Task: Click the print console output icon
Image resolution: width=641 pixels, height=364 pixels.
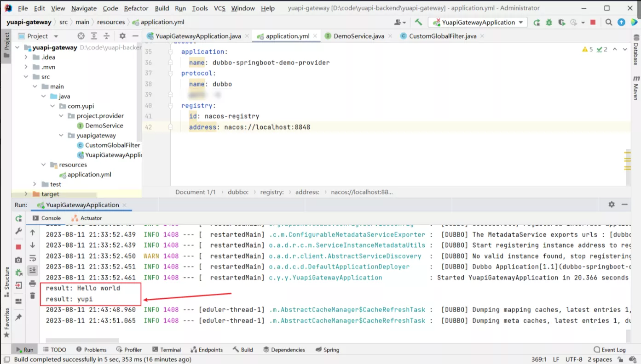Action: point(32,284)
